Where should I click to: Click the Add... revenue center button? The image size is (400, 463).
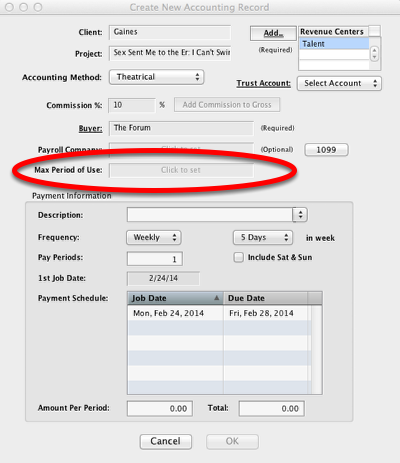(273, 33)
